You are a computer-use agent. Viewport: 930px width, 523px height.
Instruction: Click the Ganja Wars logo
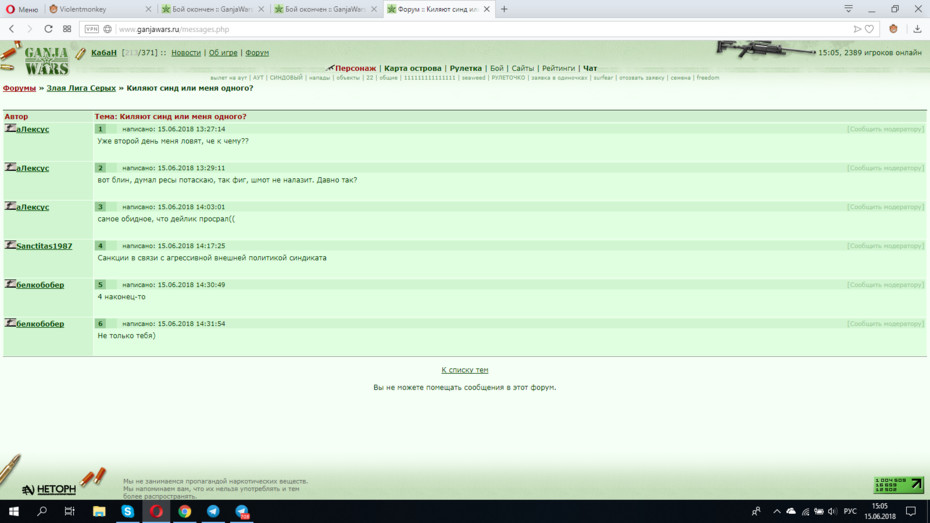click(x=46, y=60)
